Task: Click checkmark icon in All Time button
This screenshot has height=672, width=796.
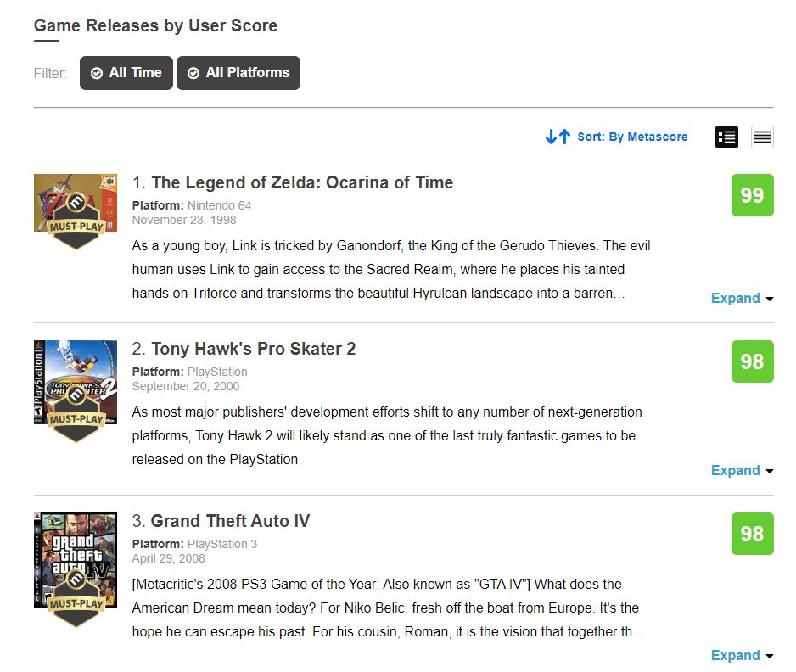Action: (97, 73)
